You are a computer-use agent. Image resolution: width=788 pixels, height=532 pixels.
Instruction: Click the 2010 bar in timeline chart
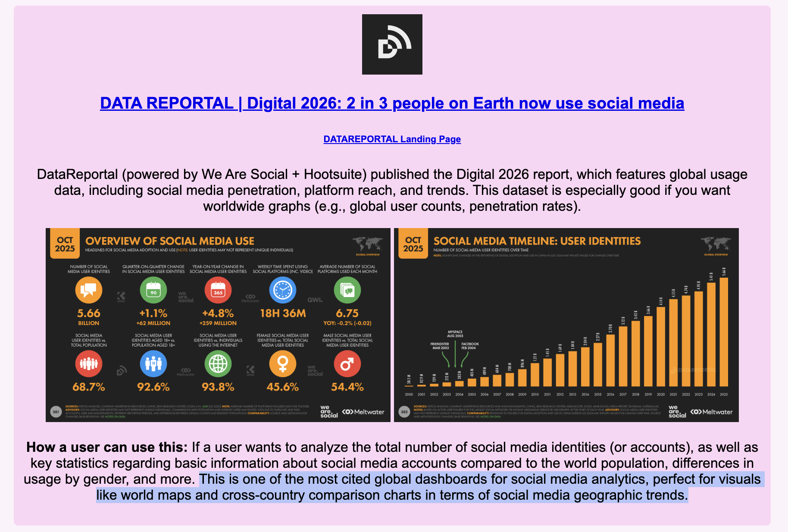(535, 374)
